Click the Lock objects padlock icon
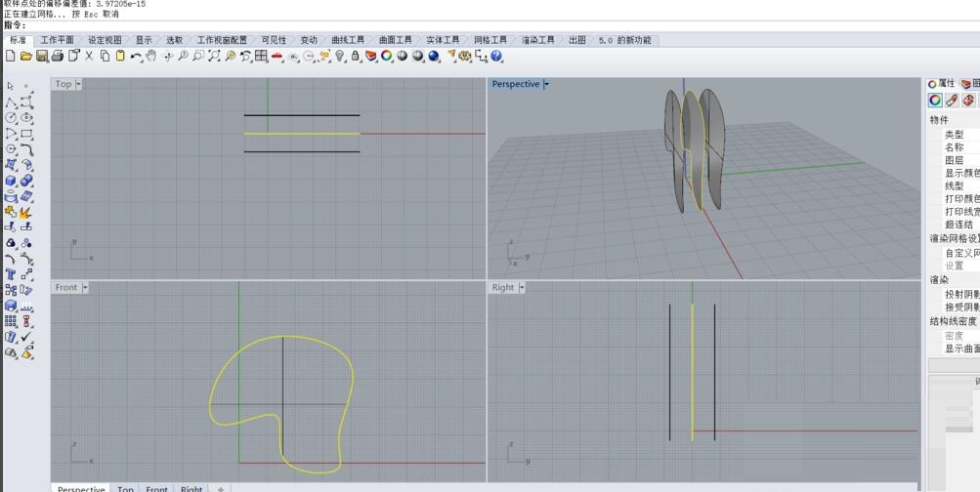Screen dimensions: 980x492 pyautogui.click(x=356, y=57)
